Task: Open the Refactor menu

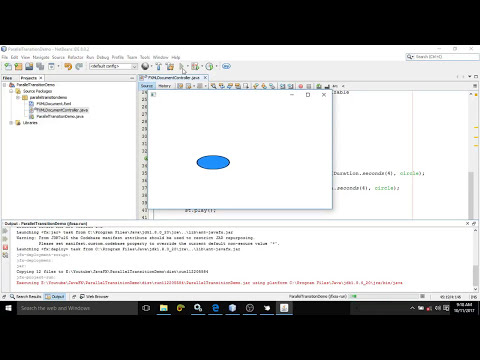Action: point(76,57)
